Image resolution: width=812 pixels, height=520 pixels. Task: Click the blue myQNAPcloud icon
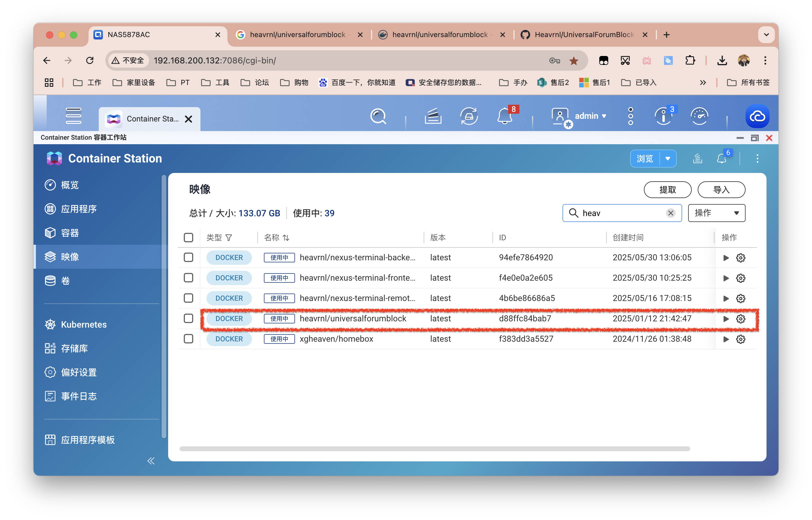pyautogui.click(x=757, y=116)
